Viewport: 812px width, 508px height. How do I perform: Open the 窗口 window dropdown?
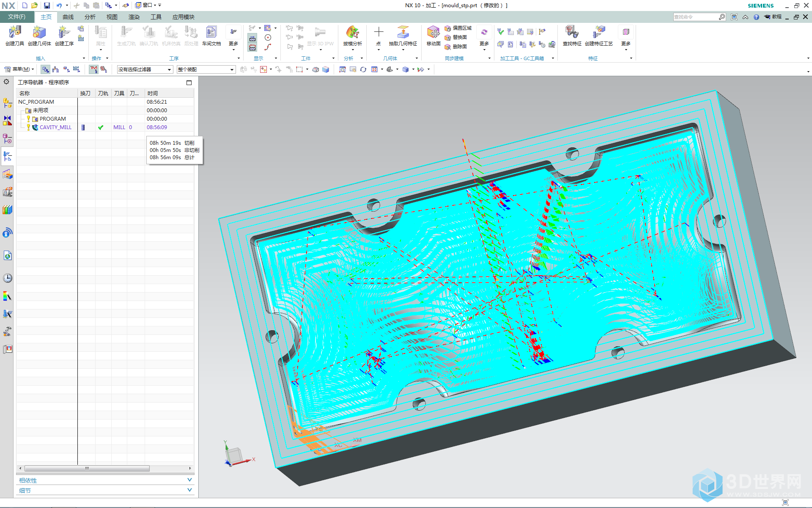click(145, 6)
